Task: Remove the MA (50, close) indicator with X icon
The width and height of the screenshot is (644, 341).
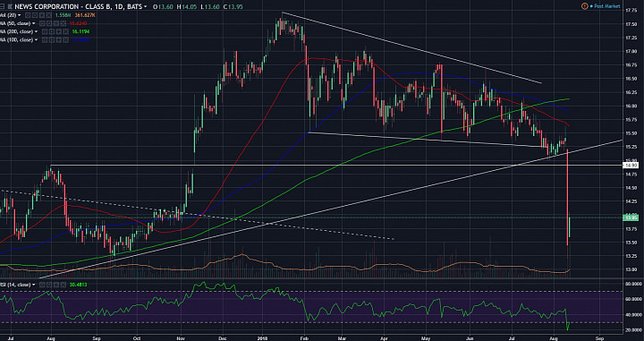Action: pyautogui.click(x=63, y=23)
